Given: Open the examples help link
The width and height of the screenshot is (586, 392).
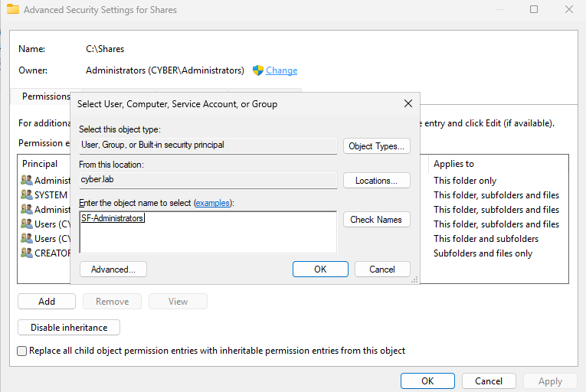Looking at the screenshot, I should 214,203.
